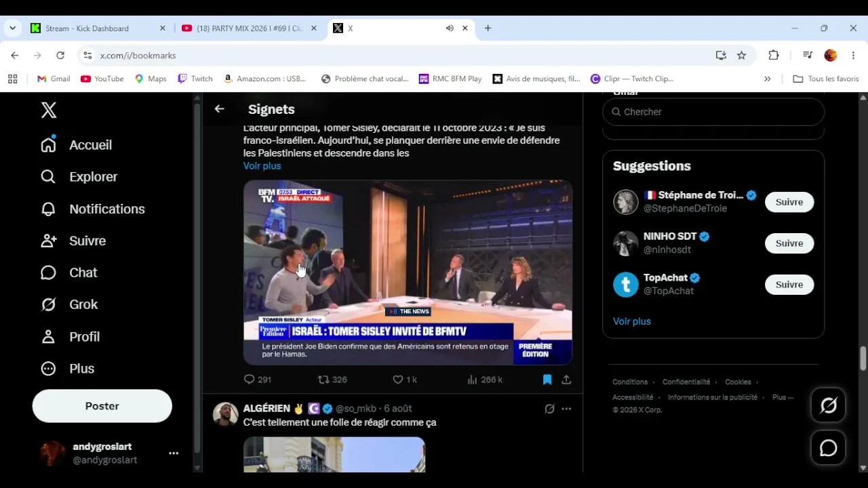
Task: Click the Chercher search field
Action: point(713,112)
